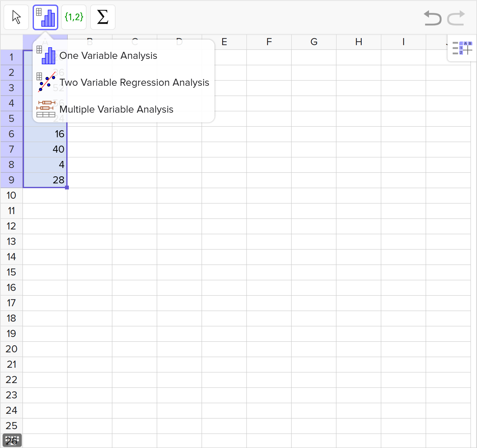Select row 18 header
The height and width of the screenshot is (448, 477).
(x=12, y=318)
